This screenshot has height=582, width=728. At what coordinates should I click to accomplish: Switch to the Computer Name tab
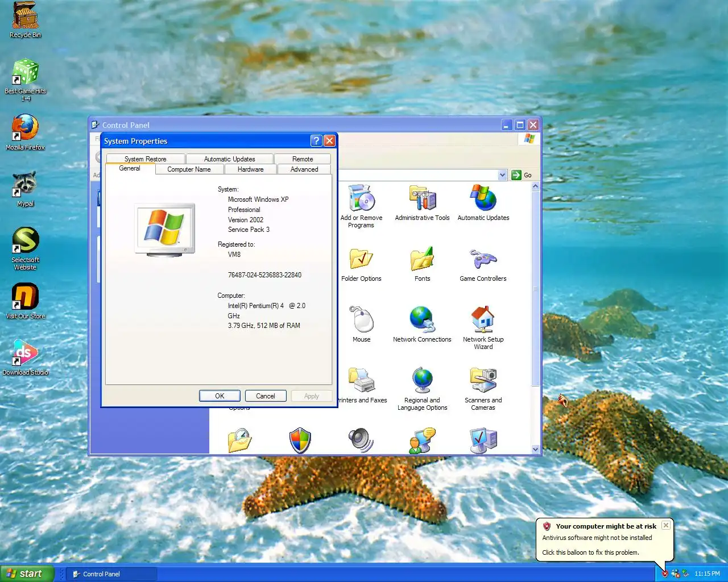[189, 169]
